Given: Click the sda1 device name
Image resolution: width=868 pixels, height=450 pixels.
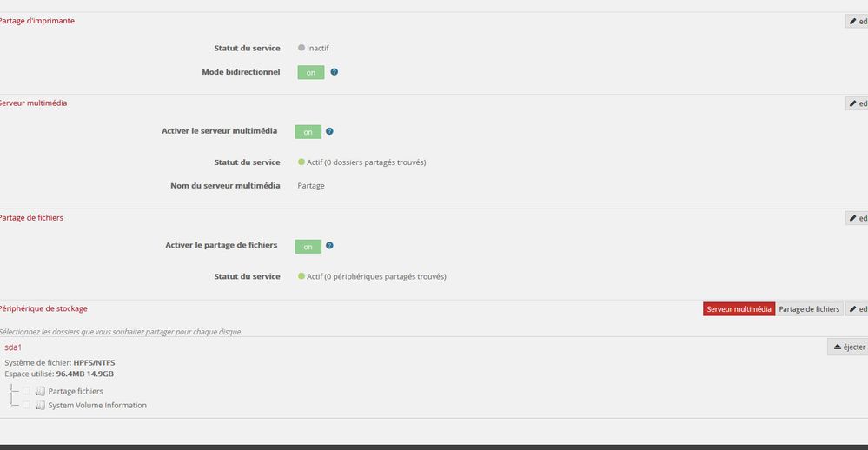Looking at the screenshot, I should [x=13, y=347].
